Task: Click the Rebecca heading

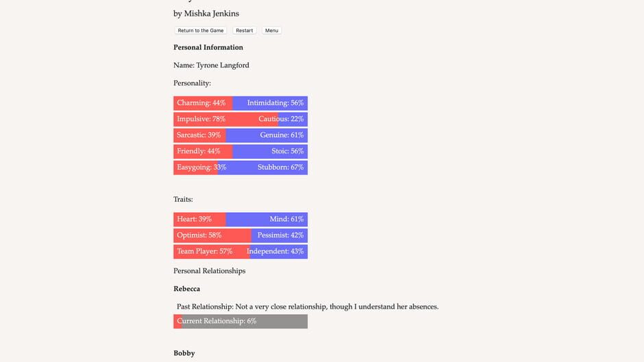Action: tap(187, 289)
